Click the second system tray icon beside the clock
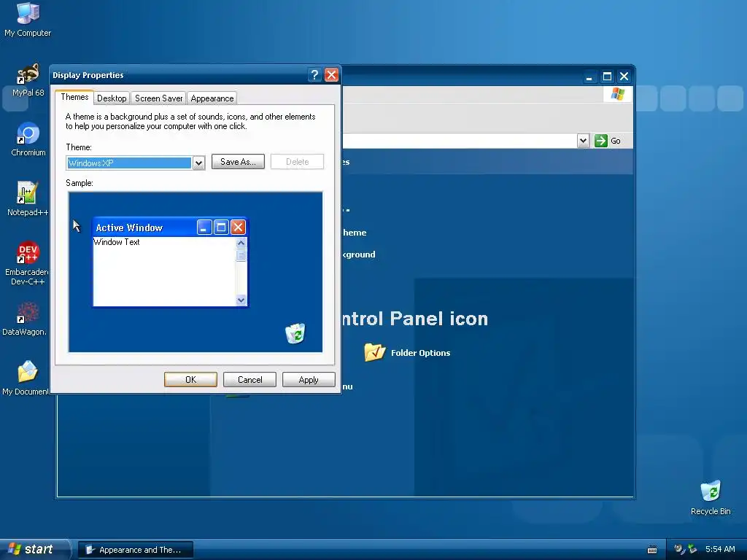 click(692, 549)
